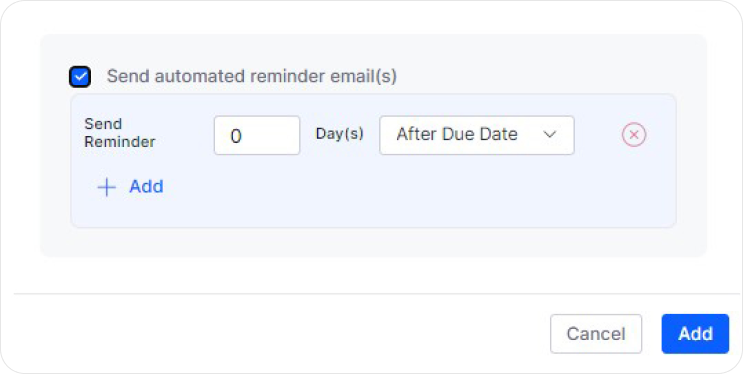Focus the days input field showing 0
Image resolution: width=743 pixels, height=374 pixels.
[257, 135]
